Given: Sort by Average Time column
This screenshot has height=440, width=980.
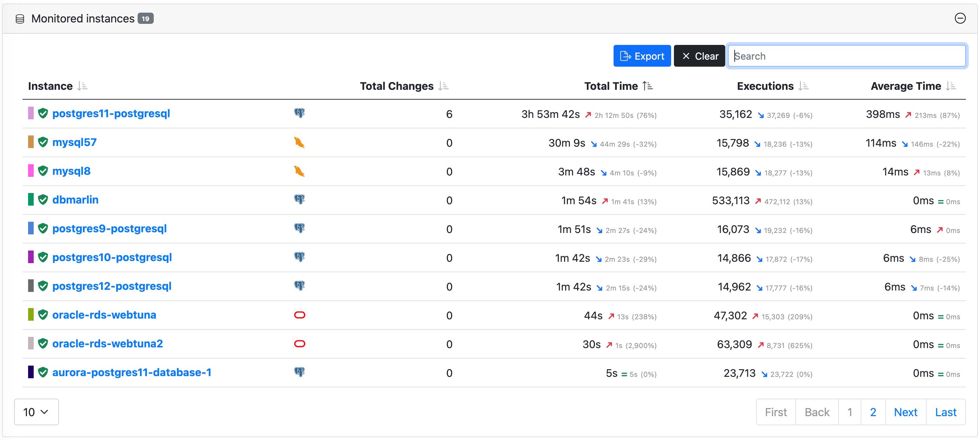Looking at the screenshot, I should (913, 86).
